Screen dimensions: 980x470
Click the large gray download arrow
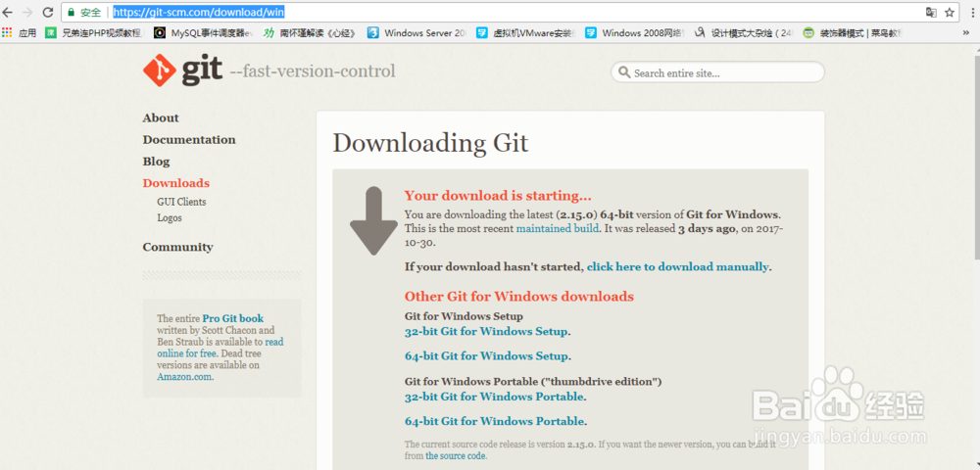click(x=373, y=220)
